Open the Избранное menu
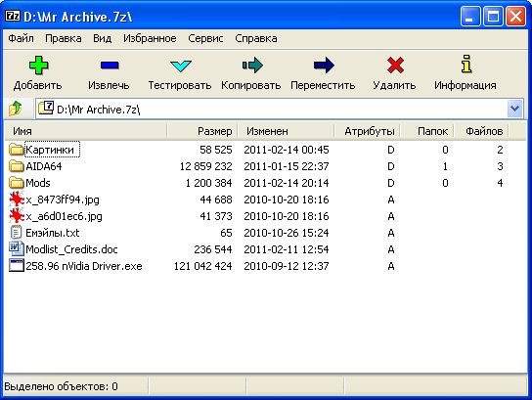Screen dimensions: 532x400 coord(150,38)
